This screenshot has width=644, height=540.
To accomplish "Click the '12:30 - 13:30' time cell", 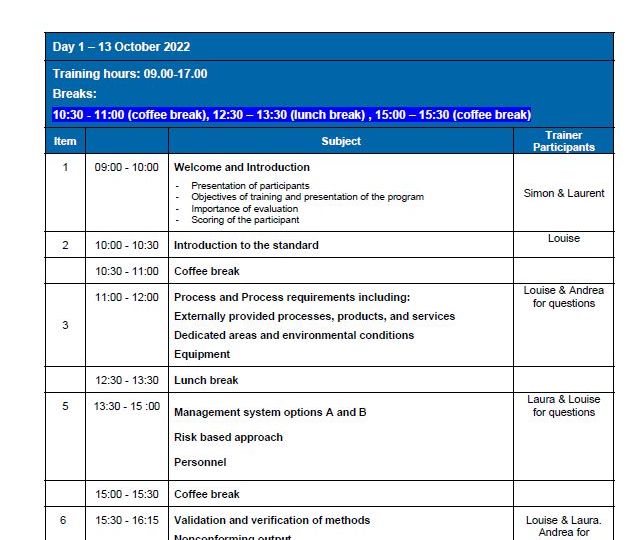I will [126, 380].
